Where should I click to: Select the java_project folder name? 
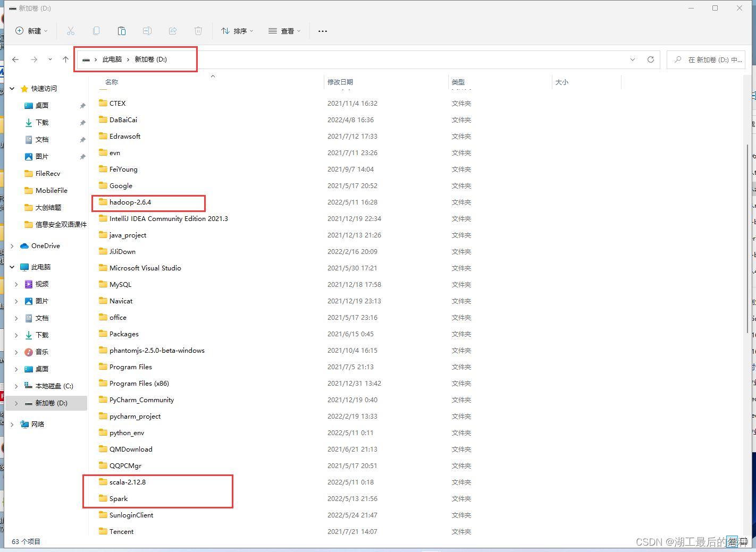click(x=128, y=235)
